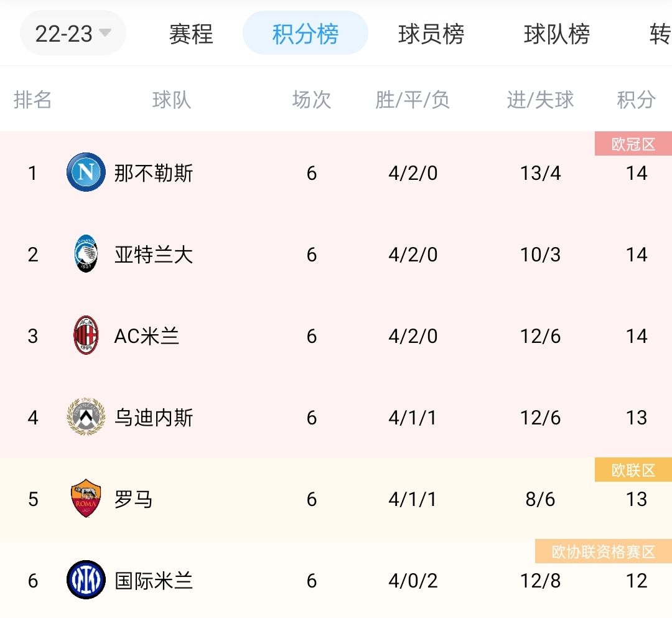Click the 进/失球 column header

(540, 100)
